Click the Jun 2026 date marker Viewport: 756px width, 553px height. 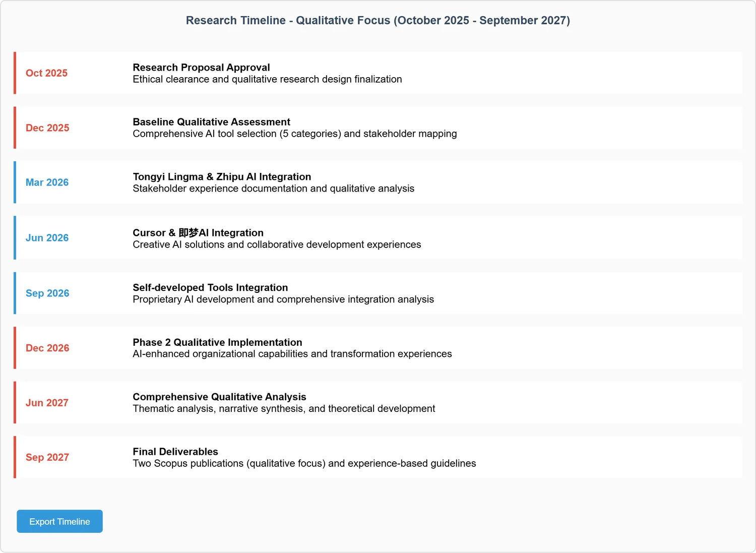[47, 238]
